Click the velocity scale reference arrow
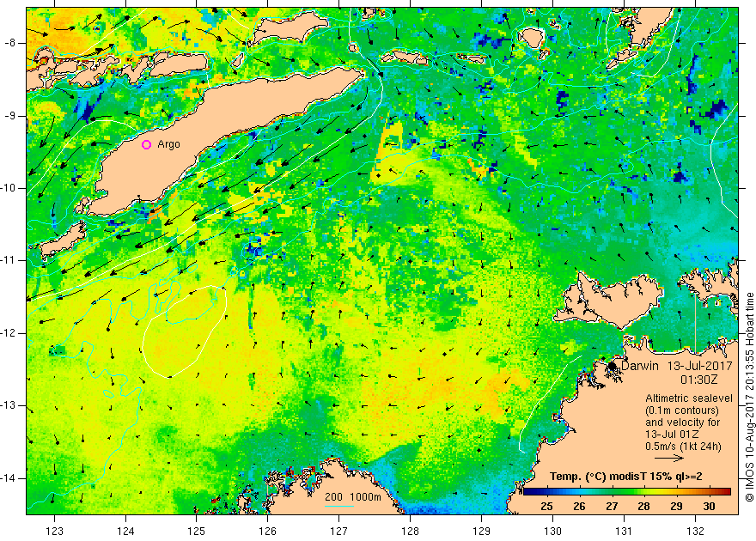The height and width of the screenshot is (541, 756). 669,459
